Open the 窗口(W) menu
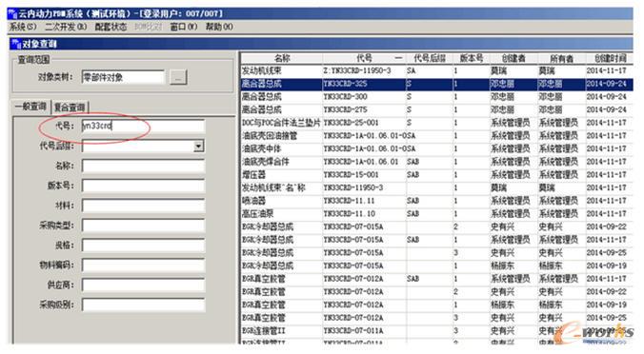 tap(184, 27)
